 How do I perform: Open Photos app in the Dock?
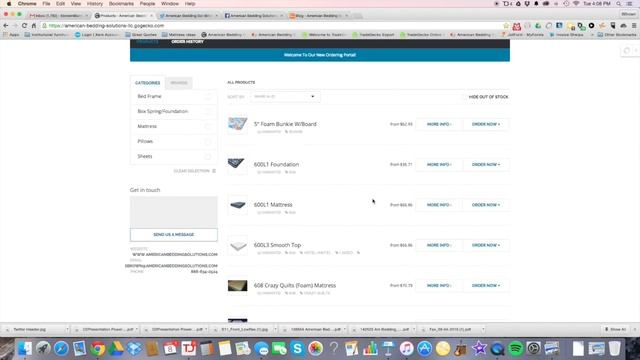click(x=316, y=349)
